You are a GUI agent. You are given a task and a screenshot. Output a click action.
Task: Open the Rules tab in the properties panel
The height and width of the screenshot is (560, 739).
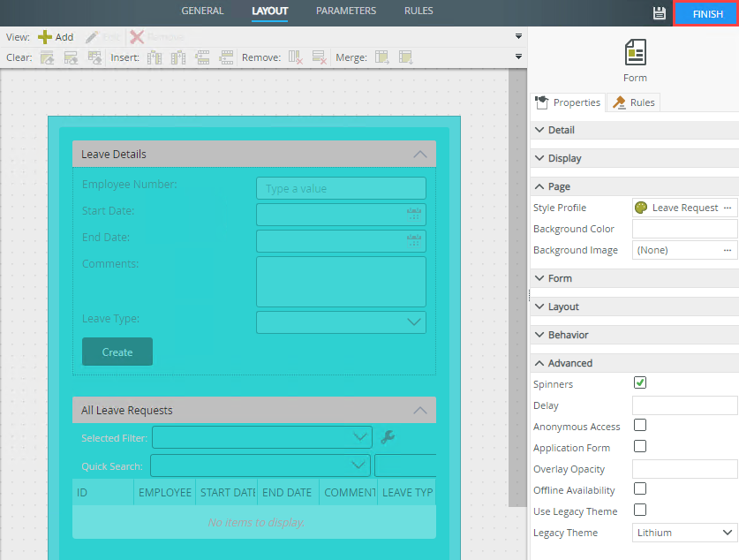(x=633, y=102)
